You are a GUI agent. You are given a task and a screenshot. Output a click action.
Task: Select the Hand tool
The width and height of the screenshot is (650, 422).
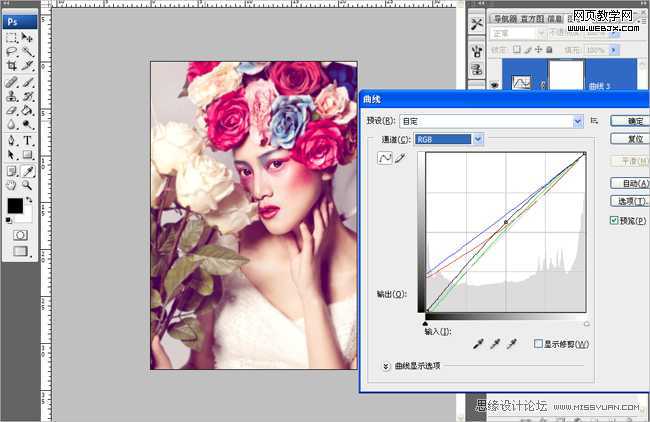pyautogui.click(x=11, y=185)
